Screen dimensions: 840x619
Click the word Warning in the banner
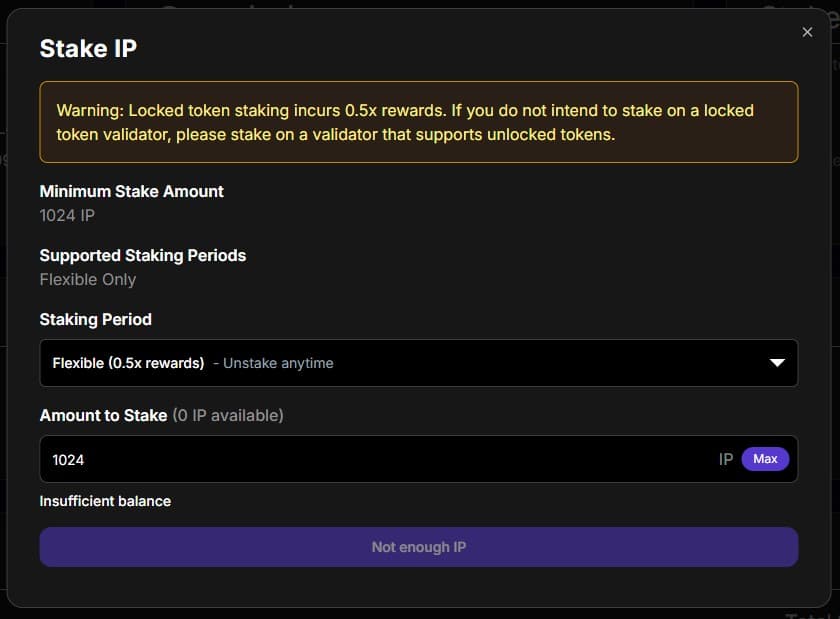click(88, 110)
